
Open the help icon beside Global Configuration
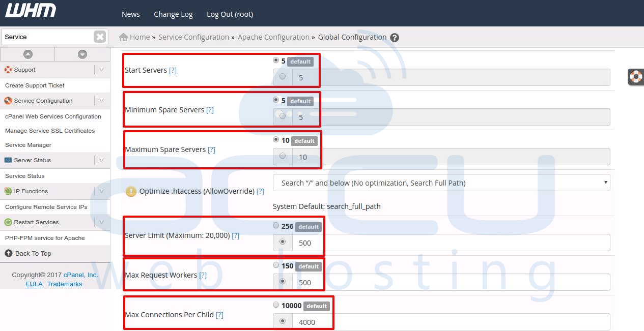click(x=395, y=37)
